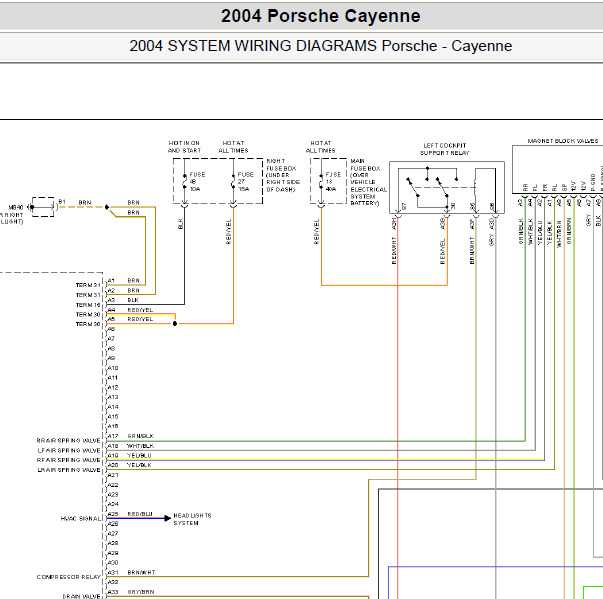Select the "LF AIR SPRING VALVE" label

point(69,450)
